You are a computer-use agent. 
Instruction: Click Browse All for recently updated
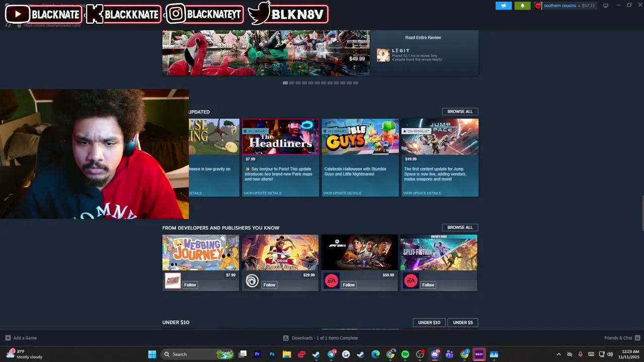(460, 112)
